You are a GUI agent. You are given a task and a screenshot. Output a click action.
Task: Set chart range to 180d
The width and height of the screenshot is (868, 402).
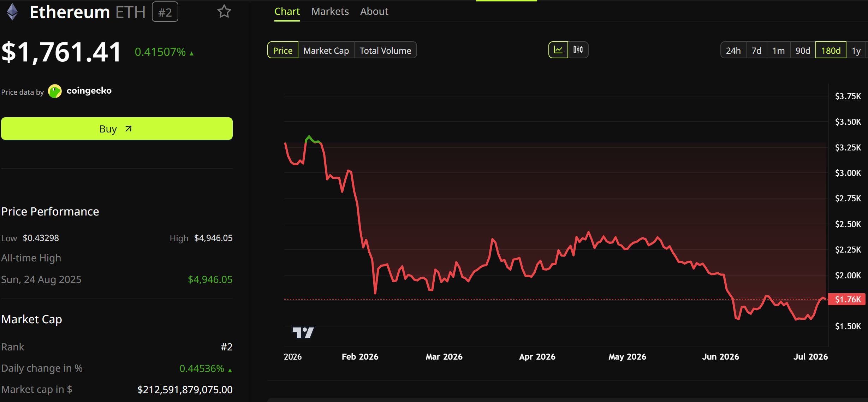[x=831, y=50]
